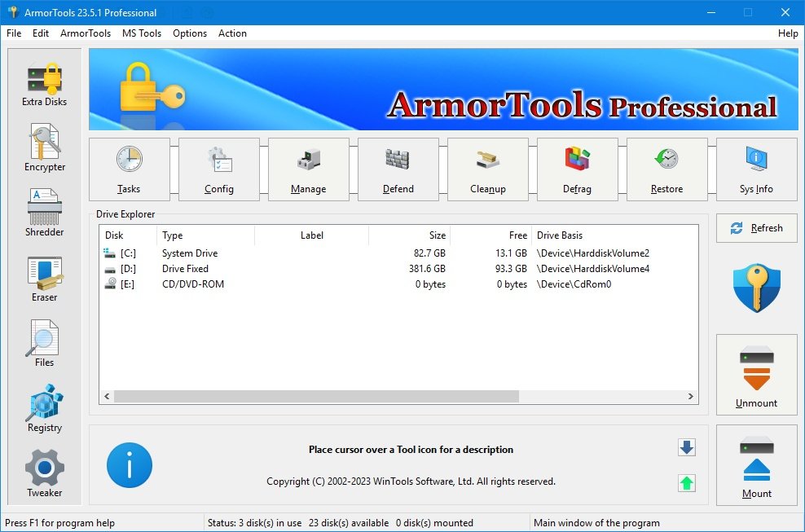Show Sys Info
Image resolution: width=805 pixels, height=532 pixels.
(x=757, y=169)
